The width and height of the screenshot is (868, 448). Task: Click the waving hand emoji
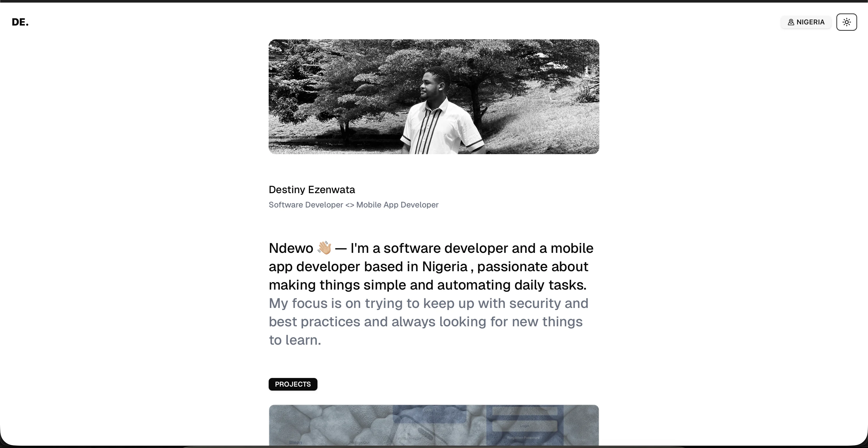click(x=324, y=248)
